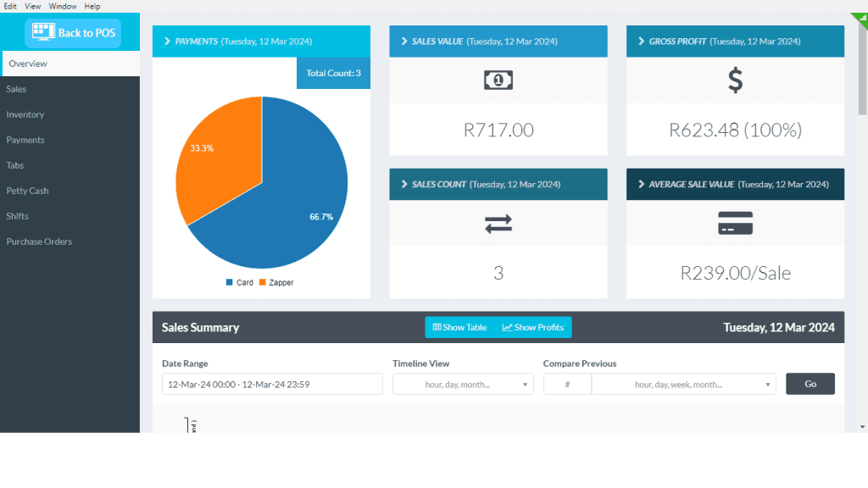Viewport: 868px width, 488px height.
Task: Open the Timeline View dropdown
Action: point(463,383)
